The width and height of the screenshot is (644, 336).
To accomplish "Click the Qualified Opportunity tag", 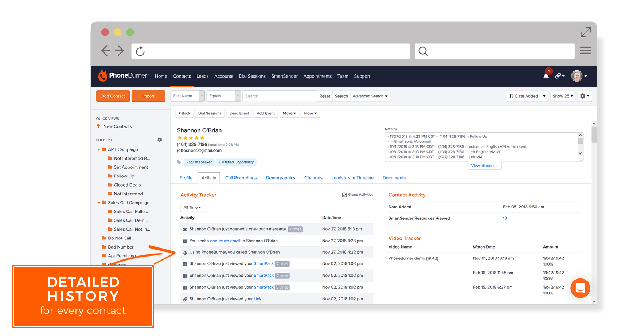I will pyautogui.click(x=237, y=162).
